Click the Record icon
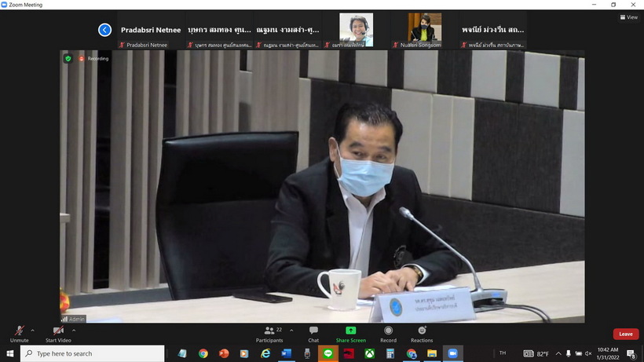 388,331
